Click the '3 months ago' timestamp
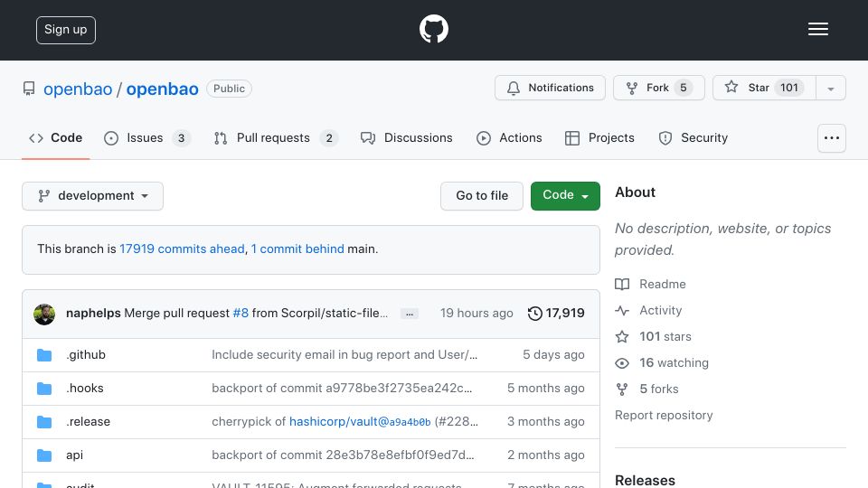This screenshot has height=488, width=868. click(x=546, y=422)
